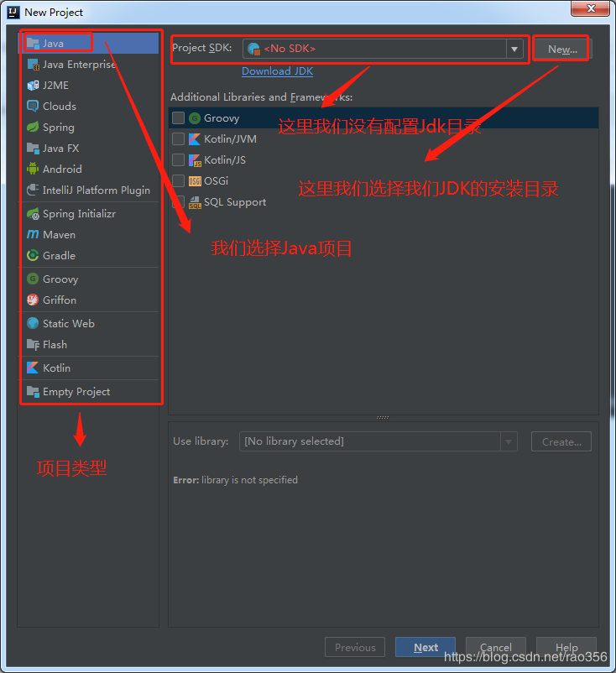
Task: Choose Static Web project type label
Action: (x=69, y=324)
